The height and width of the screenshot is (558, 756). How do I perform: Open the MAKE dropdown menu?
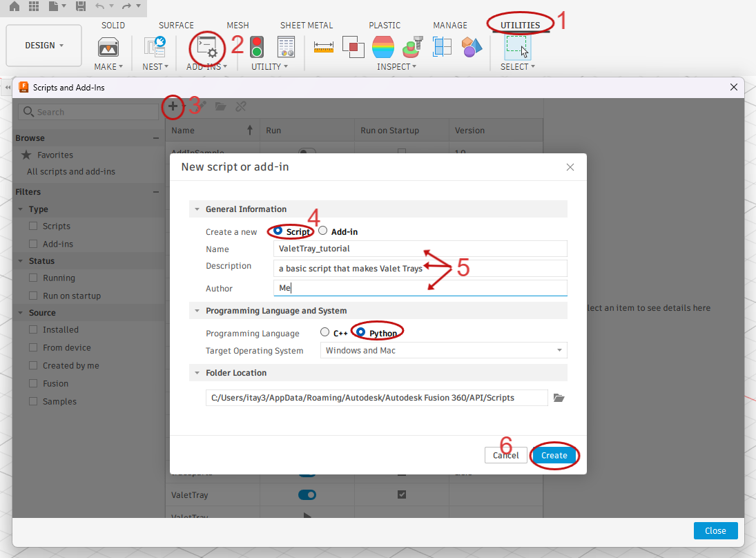[108, 66]
